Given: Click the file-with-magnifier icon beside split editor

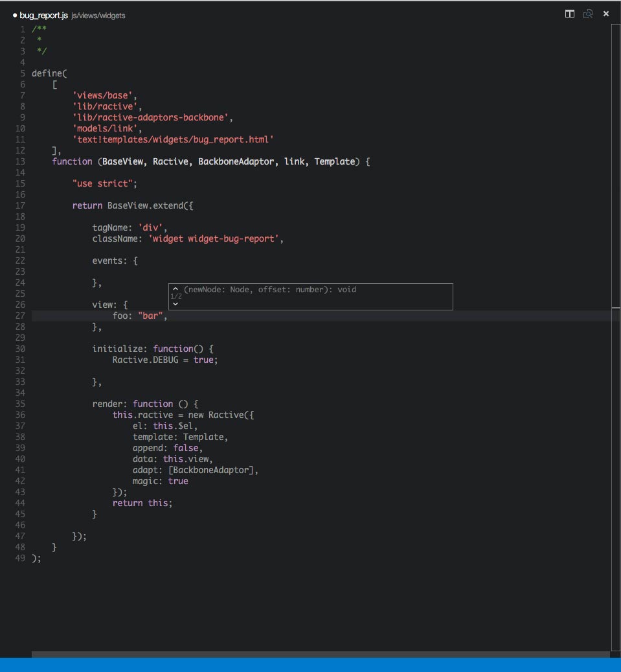Looking at the screenshot, I should [588, 14].
